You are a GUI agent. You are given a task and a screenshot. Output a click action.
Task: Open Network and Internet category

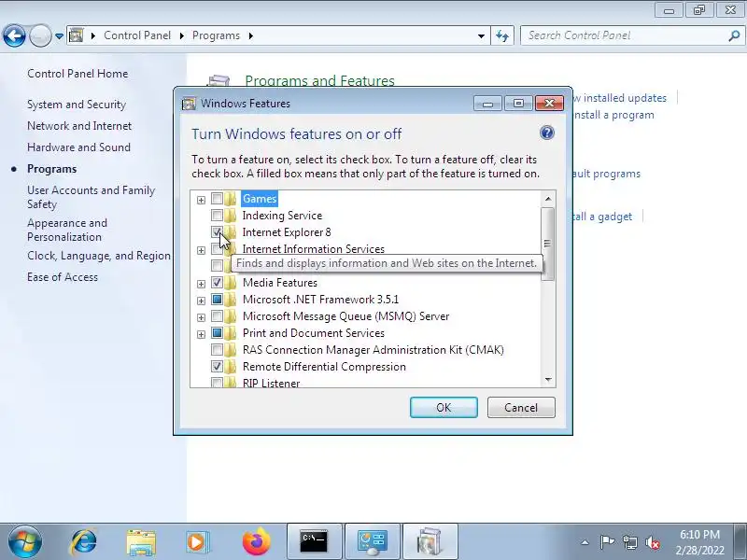tap(79, 126)
